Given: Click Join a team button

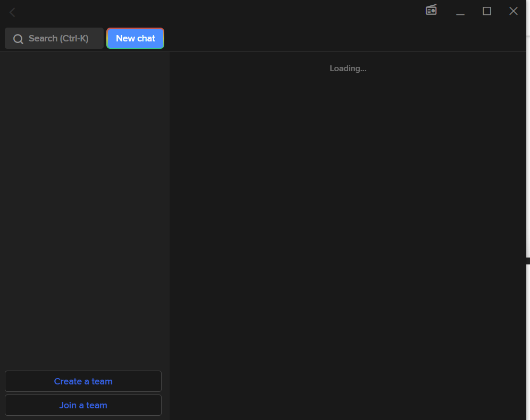Looking at the screenshot, I should point(83,405).
